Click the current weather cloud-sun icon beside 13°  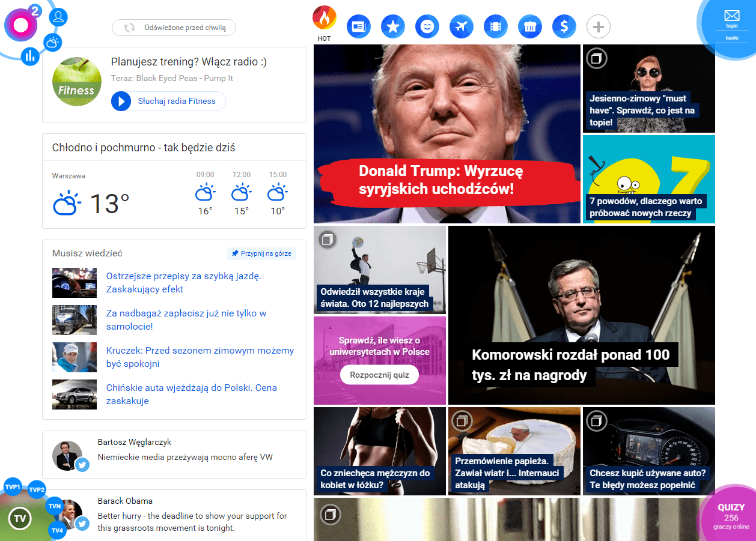click(67, 203)
